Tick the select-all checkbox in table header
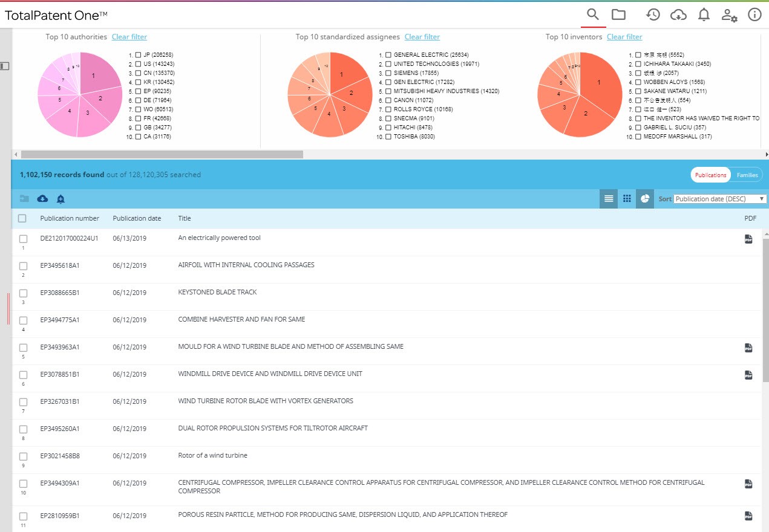 [x=22, y=218]
